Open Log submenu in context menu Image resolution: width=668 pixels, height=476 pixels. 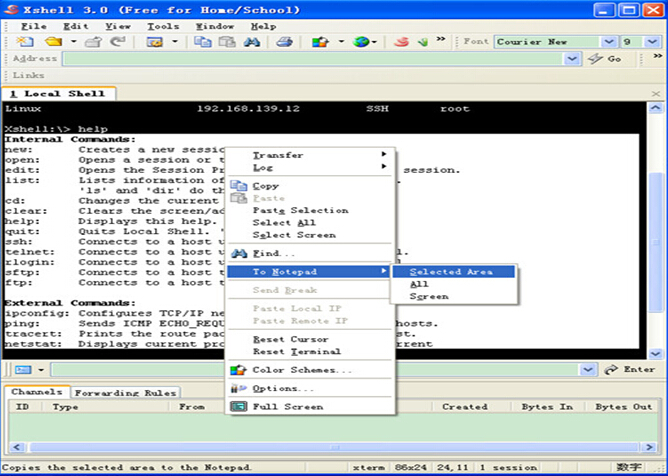tap(311, 167)
